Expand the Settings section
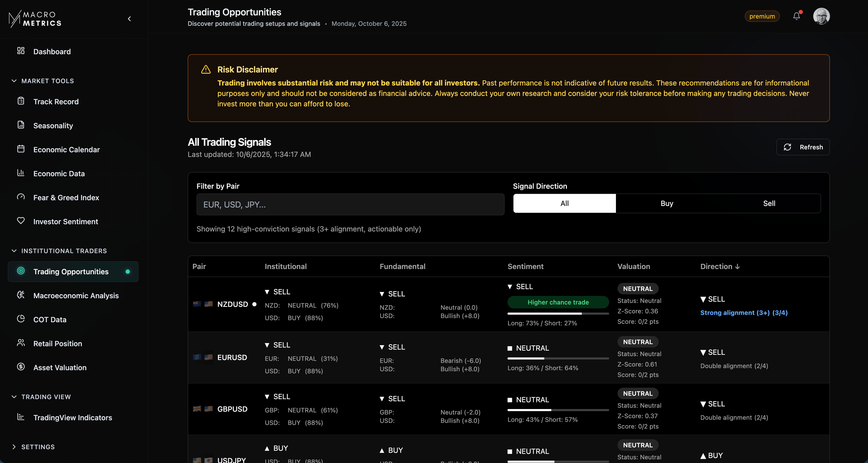The width and height of the screenshot is (868, 463). pos(14,447)
